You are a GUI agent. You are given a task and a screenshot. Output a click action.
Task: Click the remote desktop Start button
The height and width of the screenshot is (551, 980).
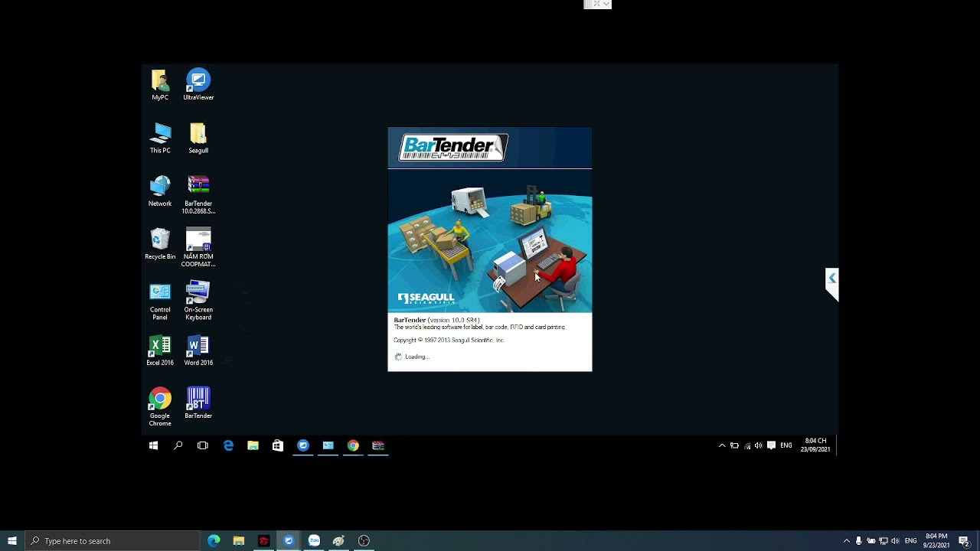[153, 445]
